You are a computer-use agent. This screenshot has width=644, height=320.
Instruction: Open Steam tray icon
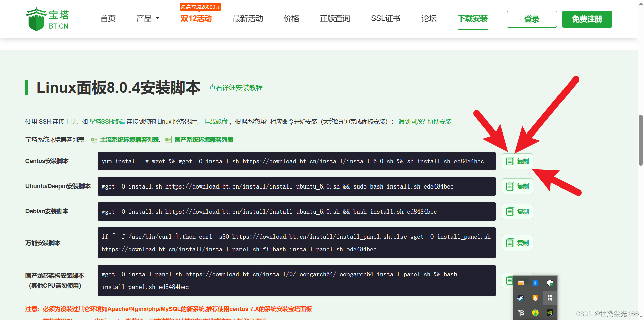coord(521,298)
